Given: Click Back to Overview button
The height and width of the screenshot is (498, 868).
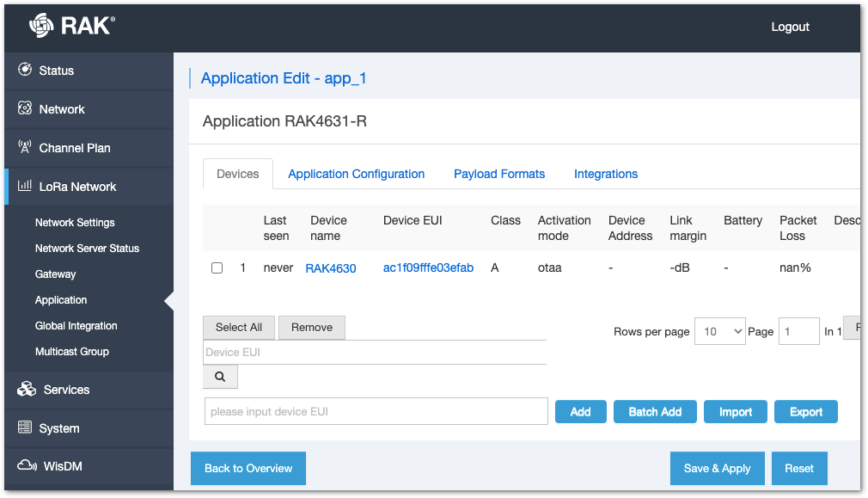Looking at the screenshot, I should (x=248, y=468).
